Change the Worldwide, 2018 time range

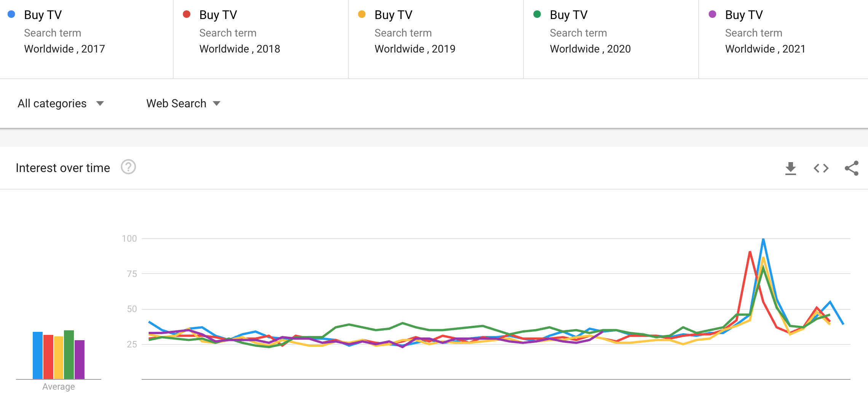pyautogui.click(x=239, y=49)
